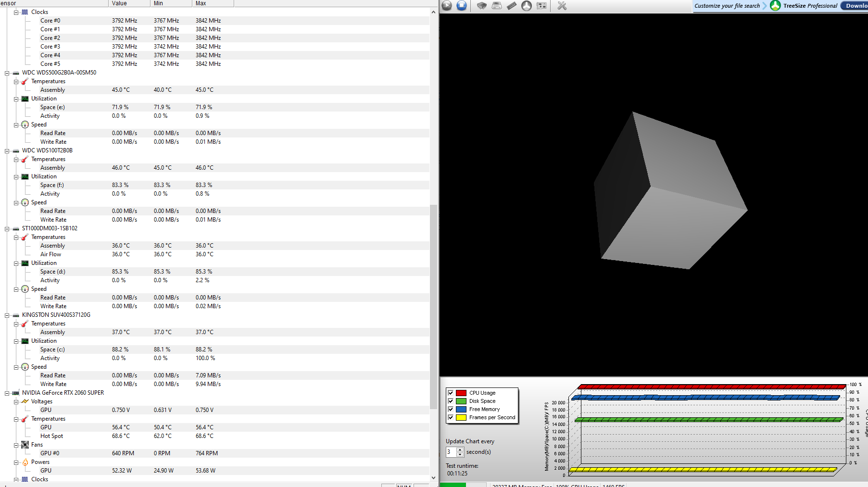Stop the running stress test
This screenshot has height=487, width=868.
(x=462, y=6)
